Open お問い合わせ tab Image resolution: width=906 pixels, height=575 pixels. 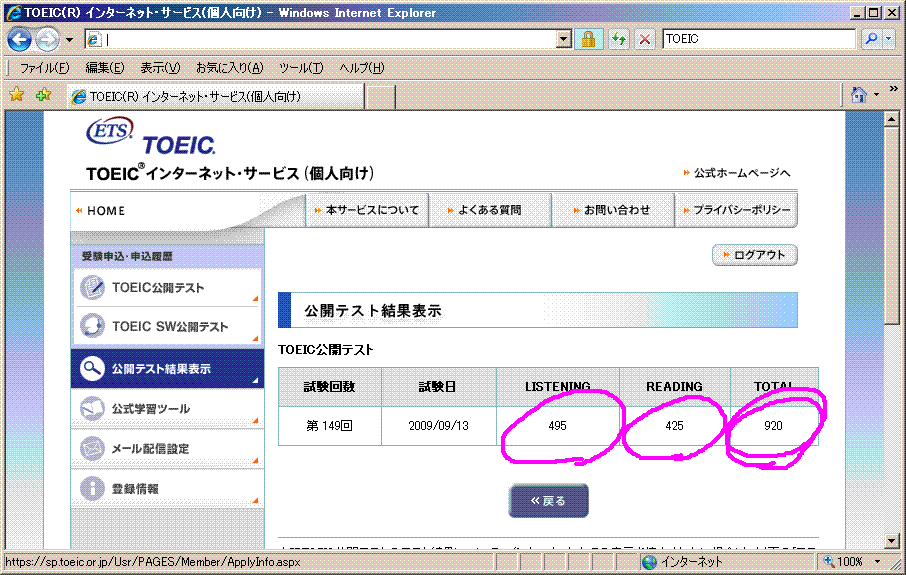click(x=612, y=210)
